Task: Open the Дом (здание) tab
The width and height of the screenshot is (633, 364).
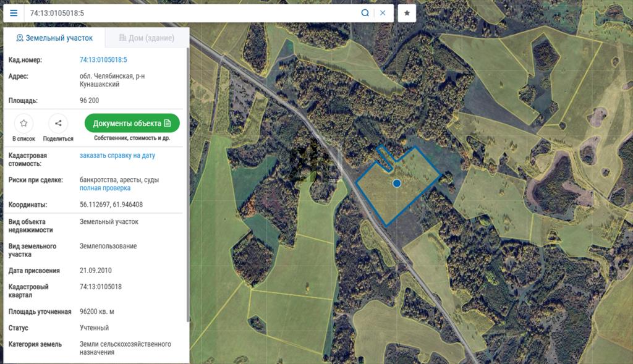Action: click(x=147, y=38)
